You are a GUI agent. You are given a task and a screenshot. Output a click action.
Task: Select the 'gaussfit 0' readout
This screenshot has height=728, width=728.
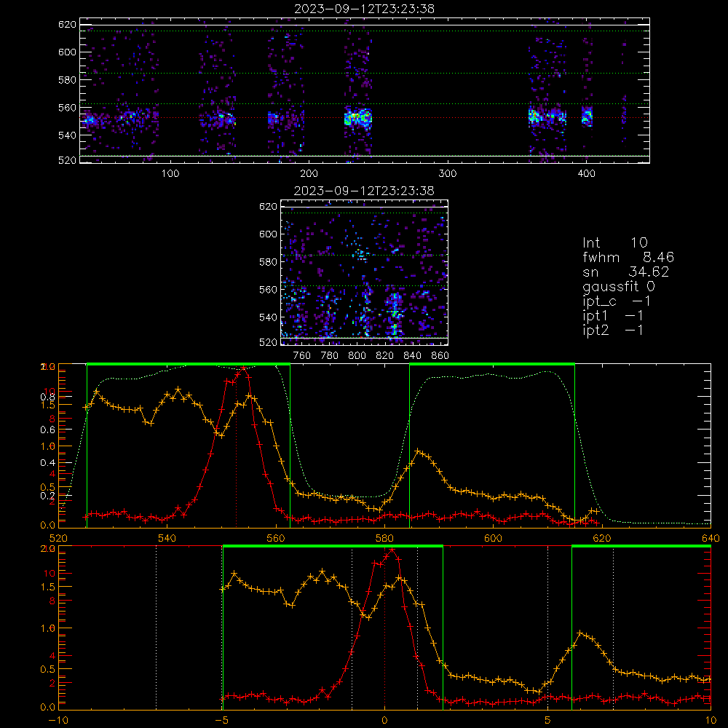point(619,286)
